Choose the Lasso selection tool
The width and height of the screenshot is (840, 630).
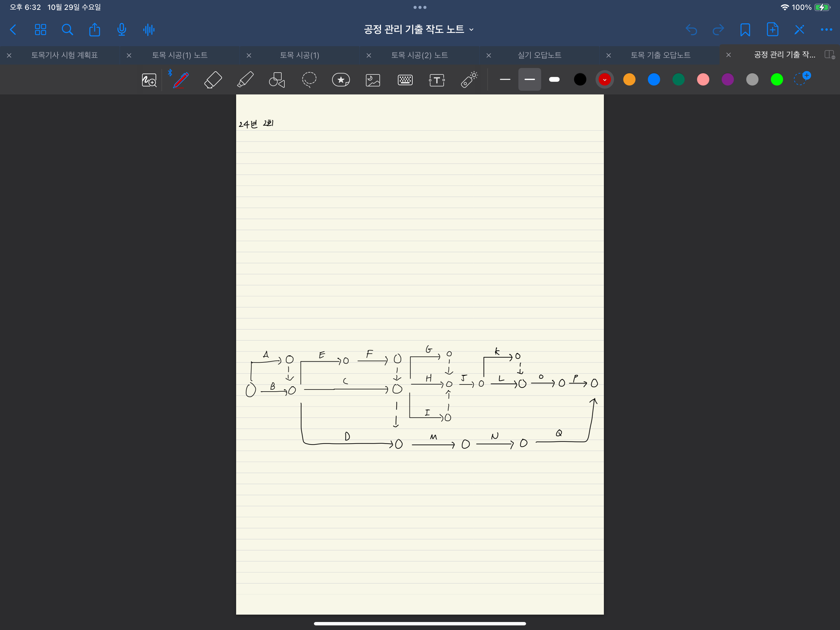[309, 80]
